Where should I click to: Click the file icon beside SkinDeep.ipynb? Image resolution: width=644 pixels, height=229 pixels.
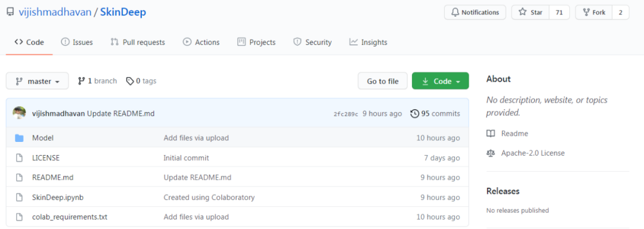[19, 197]
